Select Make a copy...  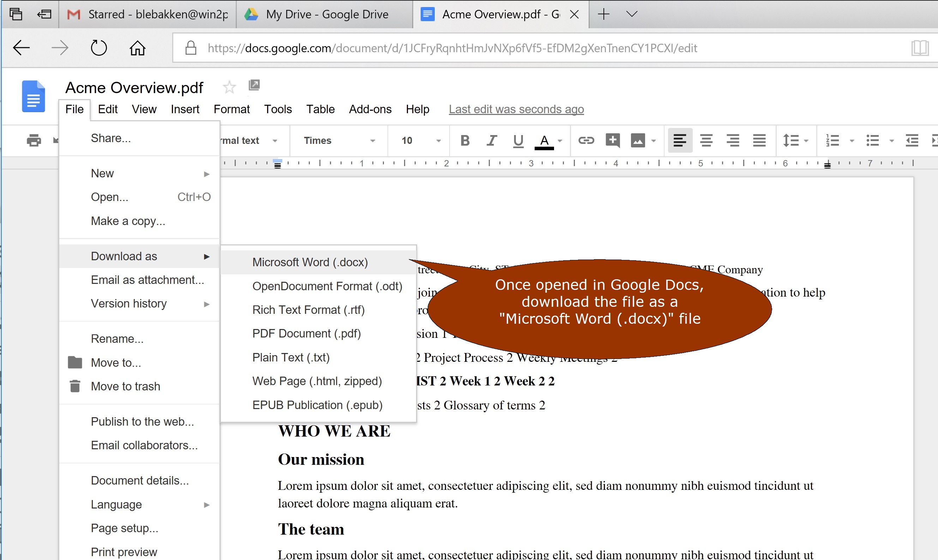point(139,221)
